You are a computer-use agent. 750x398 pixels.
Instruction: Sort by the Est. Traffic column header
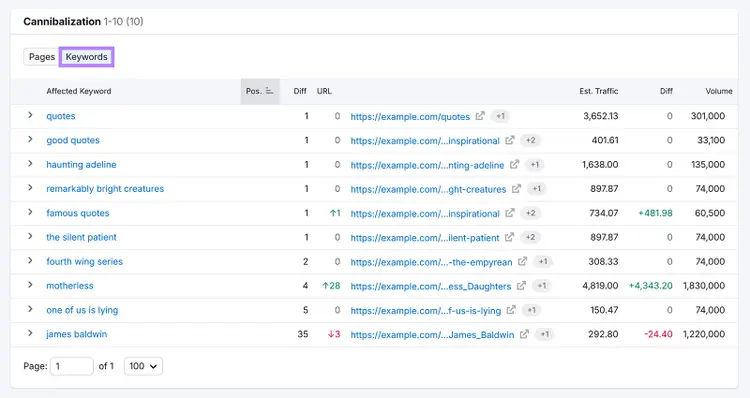point(598,91)
